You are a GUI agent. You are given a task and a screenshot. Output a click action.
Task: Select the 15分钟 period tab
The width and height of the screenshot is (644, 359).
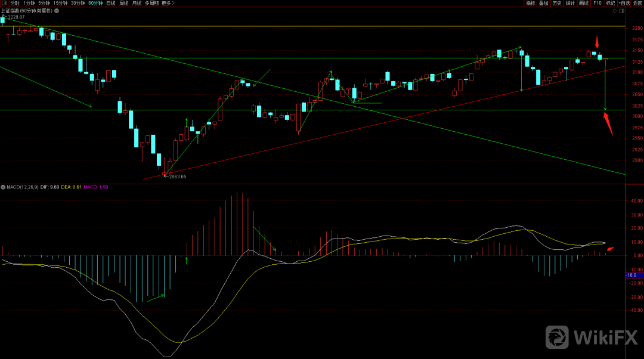[60, 3]
